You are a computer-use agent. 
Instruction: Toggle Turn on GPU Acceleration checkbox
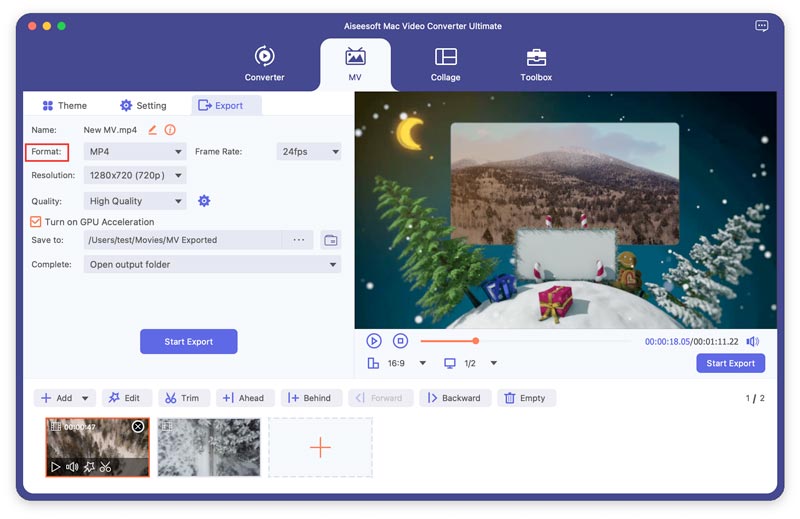tap(36, 221)
